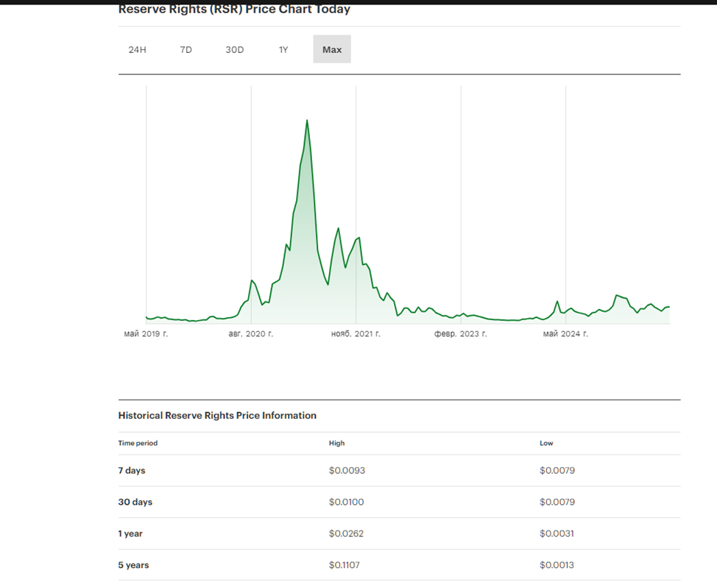717x588 pixels.
Task: Click the 'Low' column header
Action: pyautogui.click(x=546, y=443)
